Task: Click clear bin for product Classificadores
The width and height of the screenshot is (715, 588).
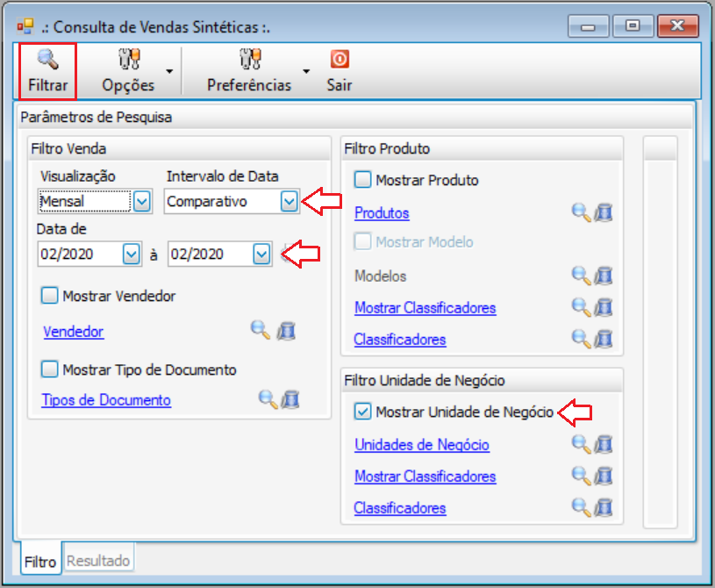Action: pyautogui.click(x=604, y=340)
